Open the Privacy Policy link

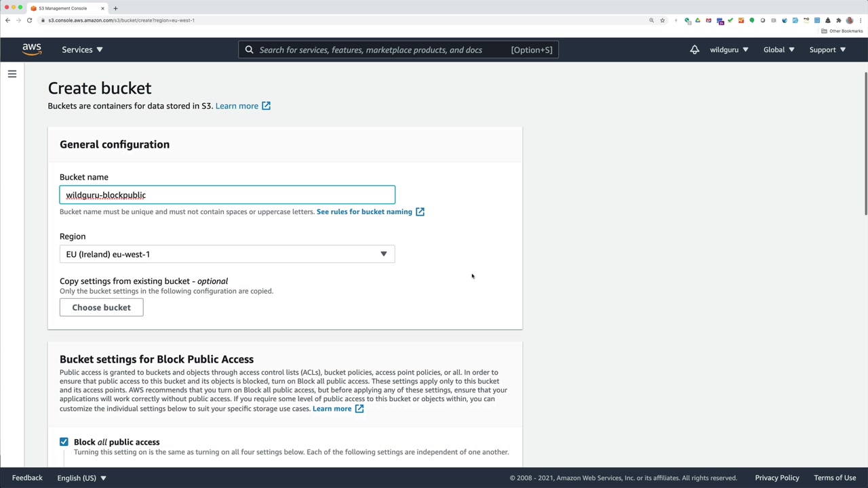pos(777,478)
